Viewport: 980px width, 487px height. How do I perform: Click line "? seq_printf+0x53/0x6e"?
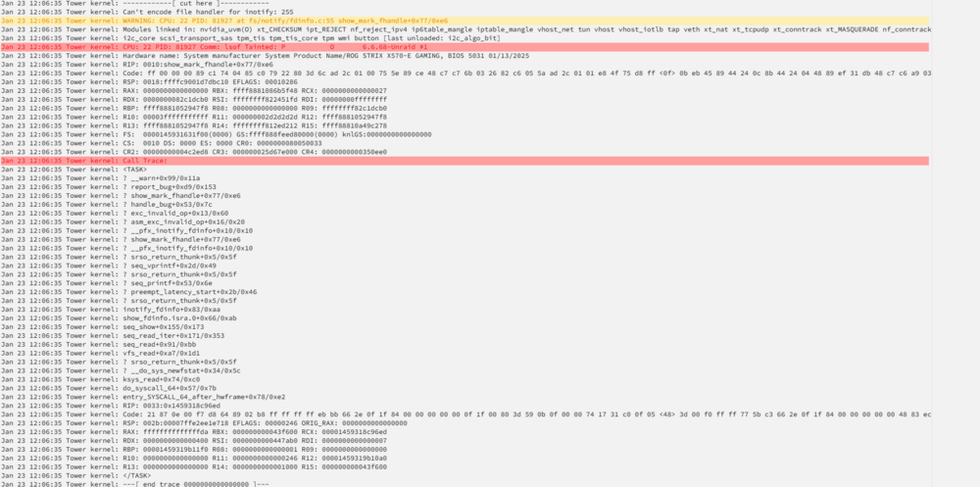106,283
